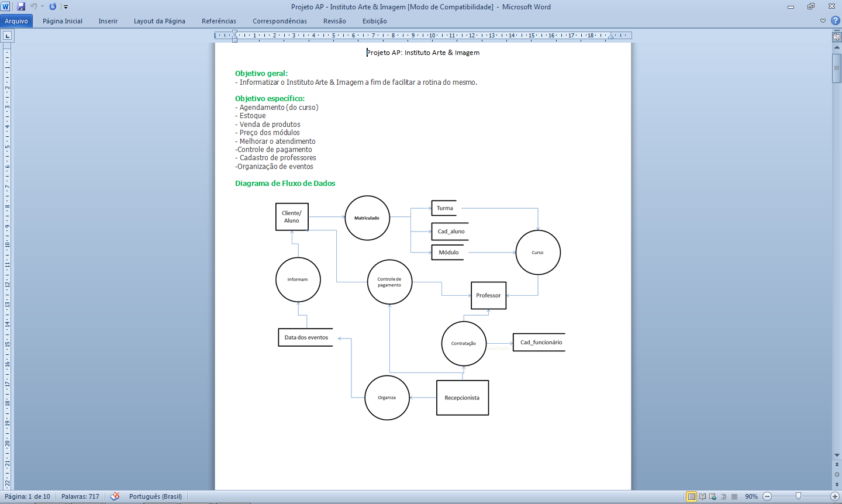The width and height of the screenshot is (842, 504).
Task: Select the 'Informam' process circle
Action: (x=298, y=279)
